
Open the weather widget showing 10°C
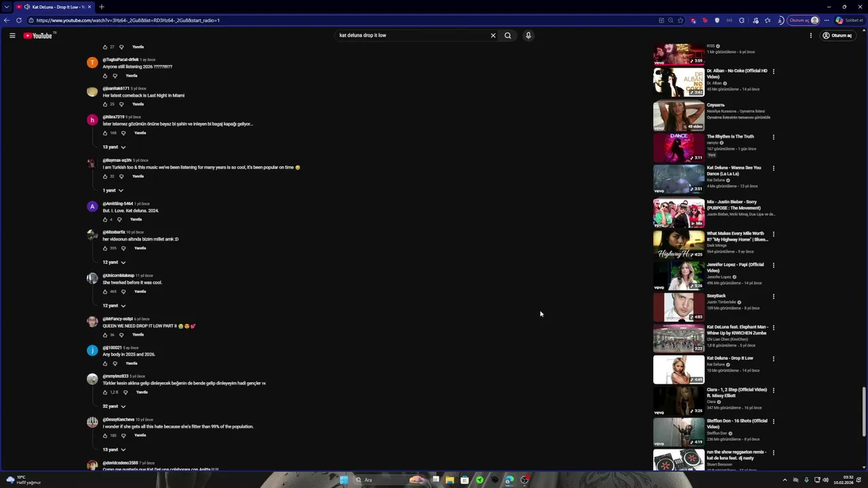tap(24, 480)
